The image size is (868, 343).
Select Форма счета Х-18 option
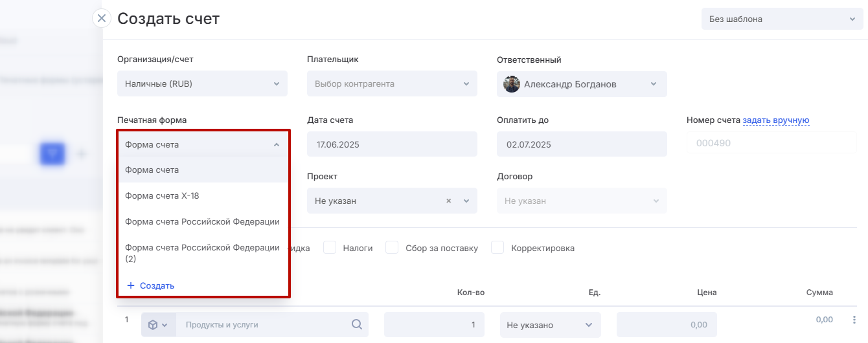[x=162, y=195]
